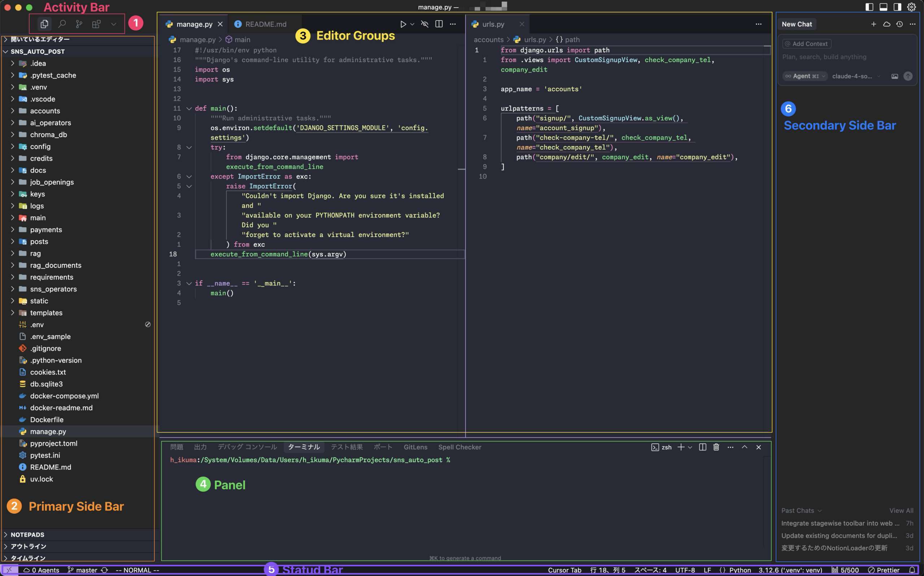Open the デバッグ コンソール tab

coord(247,447)
